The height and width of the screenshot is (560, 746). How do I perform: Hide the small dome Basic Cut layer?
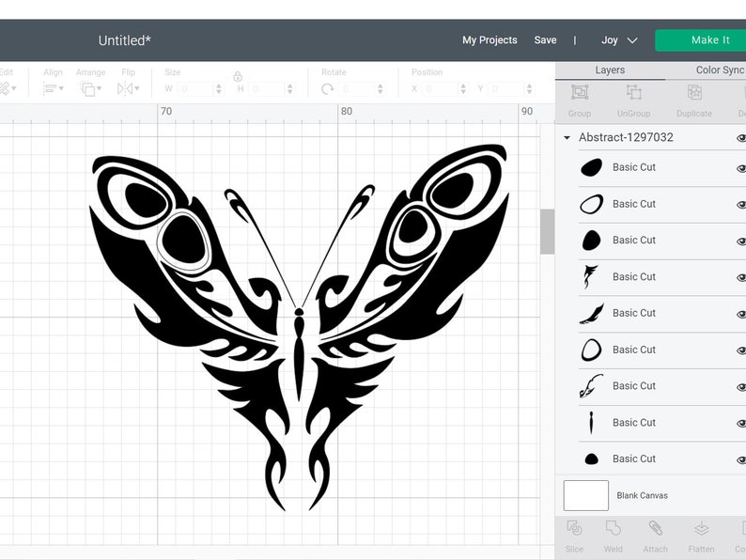point(740,459)
